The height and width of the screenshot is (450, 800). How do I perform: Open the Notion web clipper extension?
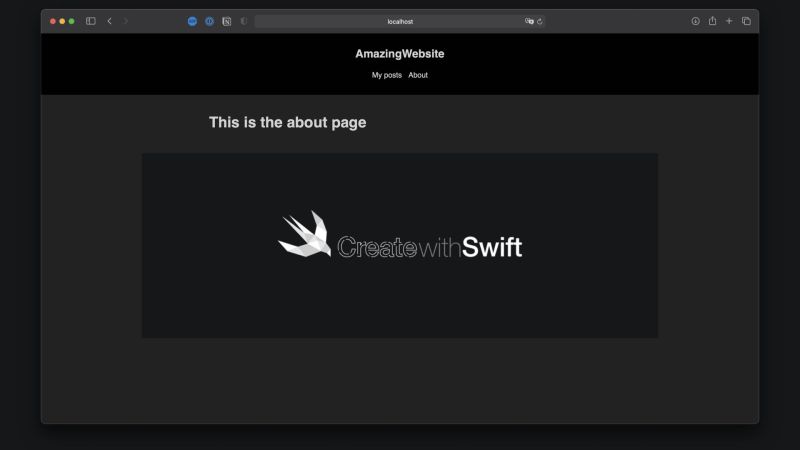coord(227,21)
